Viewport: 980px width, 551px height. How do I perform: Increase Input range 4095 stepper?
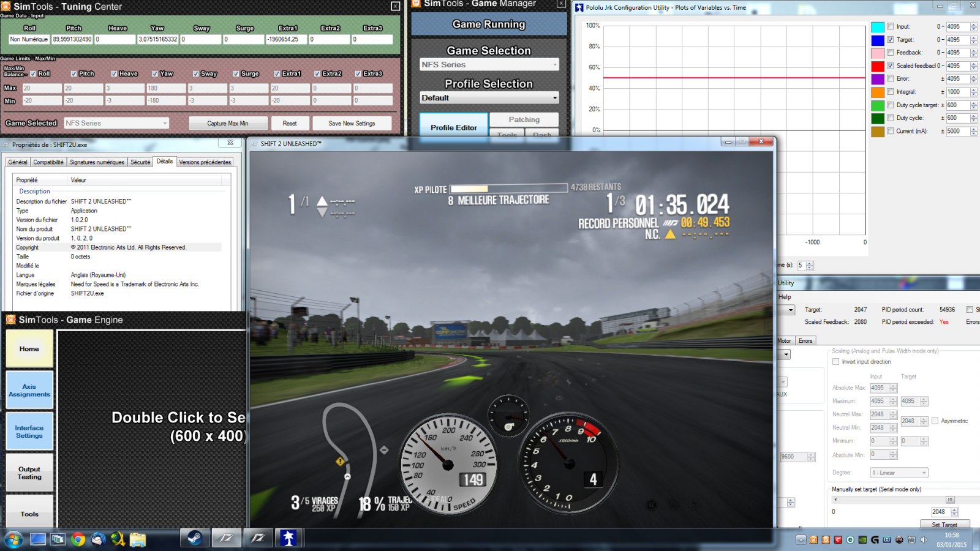point(973,25)
